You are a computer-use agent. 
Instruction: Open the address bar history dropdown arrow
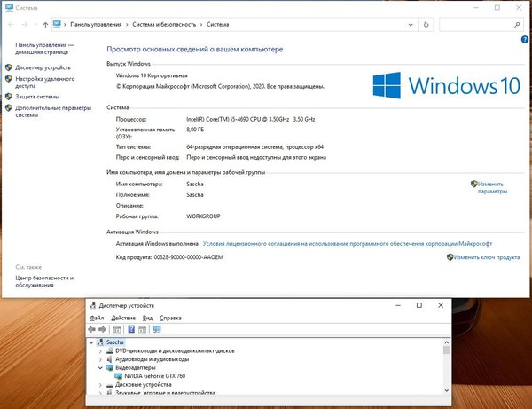pos(411,25)
